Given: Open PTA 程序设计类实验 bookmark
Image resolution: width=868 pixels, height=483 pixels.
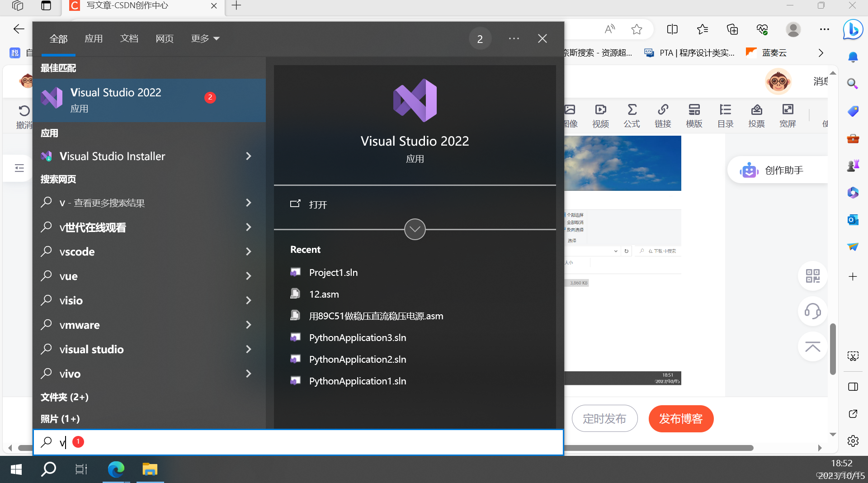Looking at the screenshot, I should 689,53.
